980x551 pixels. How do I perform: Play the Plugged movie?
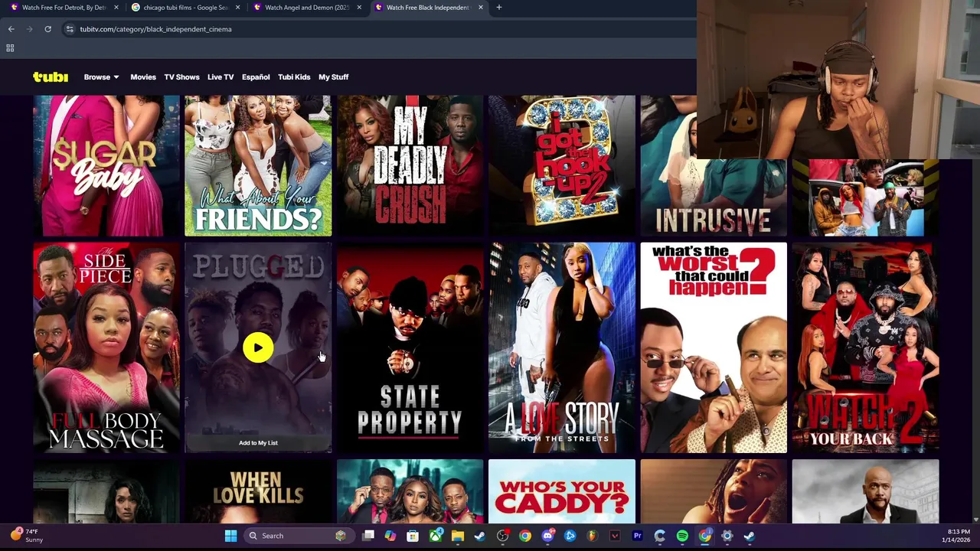(x=258, y=348)
